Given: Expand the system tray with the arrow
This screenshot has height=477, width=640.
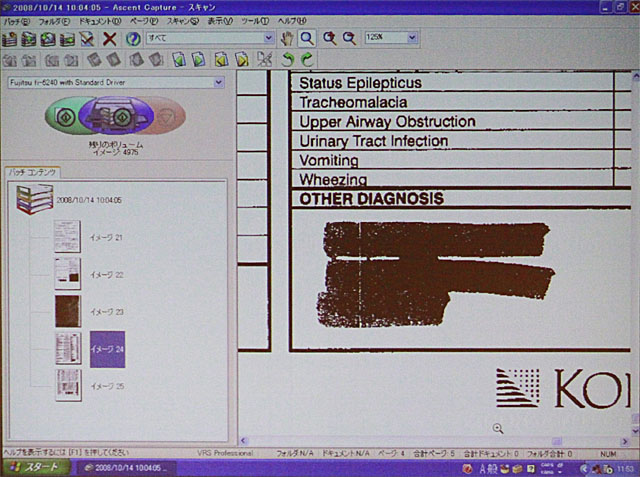Looking at the screenshot, I should pyautogui.click(x=584, y=469).
